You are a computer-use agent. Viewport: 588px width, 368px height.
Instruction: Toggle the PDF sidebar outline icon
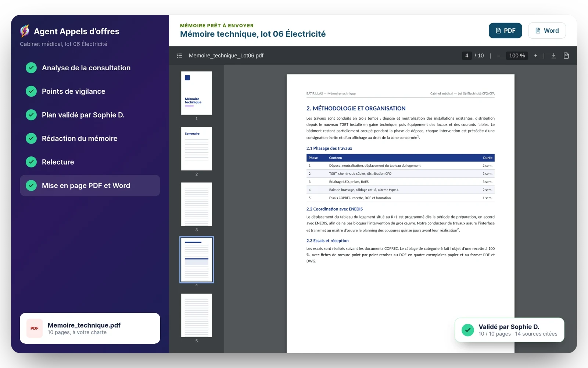(x=179, y=56)
